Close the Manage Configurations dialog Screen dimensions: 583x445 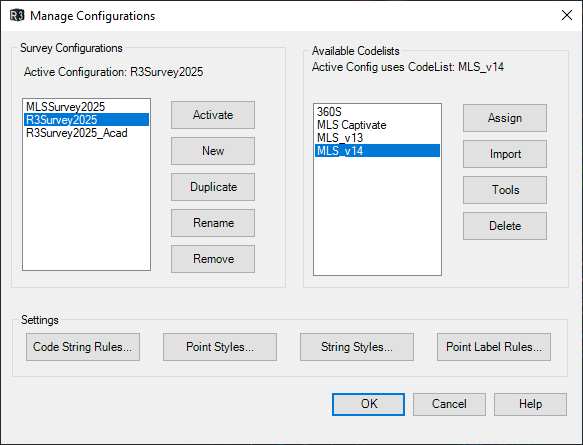(567, 15)
